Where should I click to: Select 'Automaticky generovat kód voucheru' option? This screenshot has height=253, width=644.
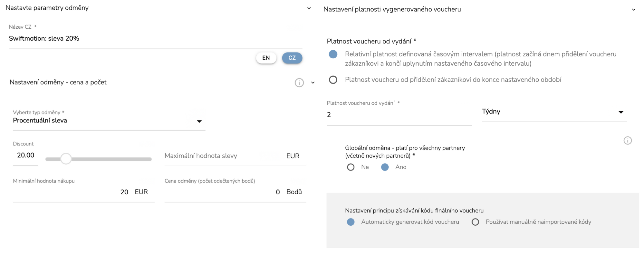coord(351,222)
